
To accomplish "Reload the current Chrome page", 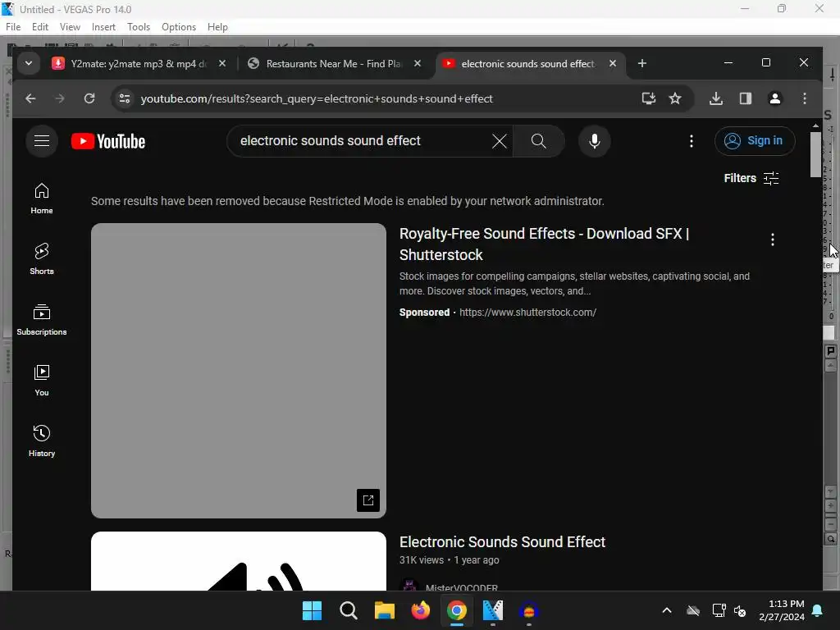I will coord(89,98).
